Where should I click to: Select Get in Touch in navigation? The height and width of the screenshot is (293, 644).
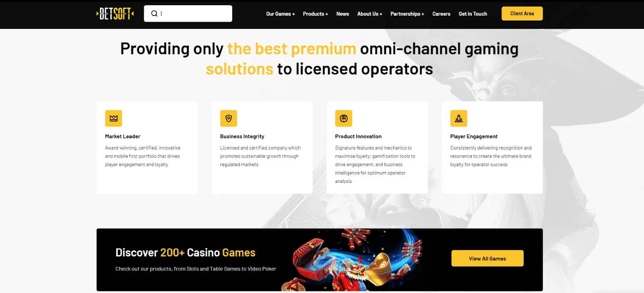tap(473, 14)
